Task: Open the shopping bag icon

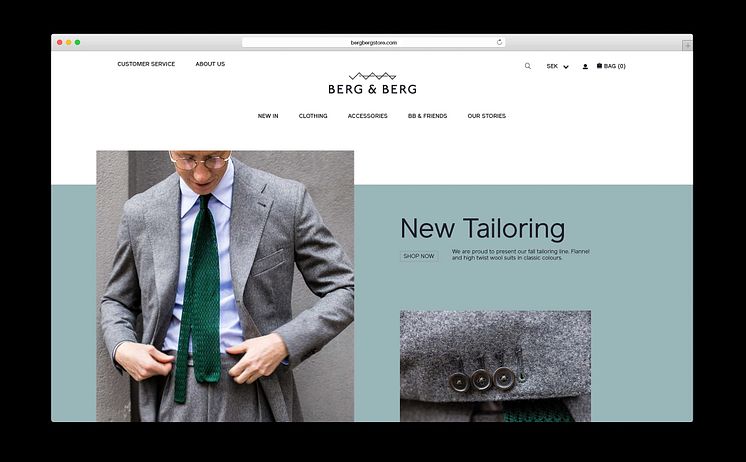Action: click(599, 66)
